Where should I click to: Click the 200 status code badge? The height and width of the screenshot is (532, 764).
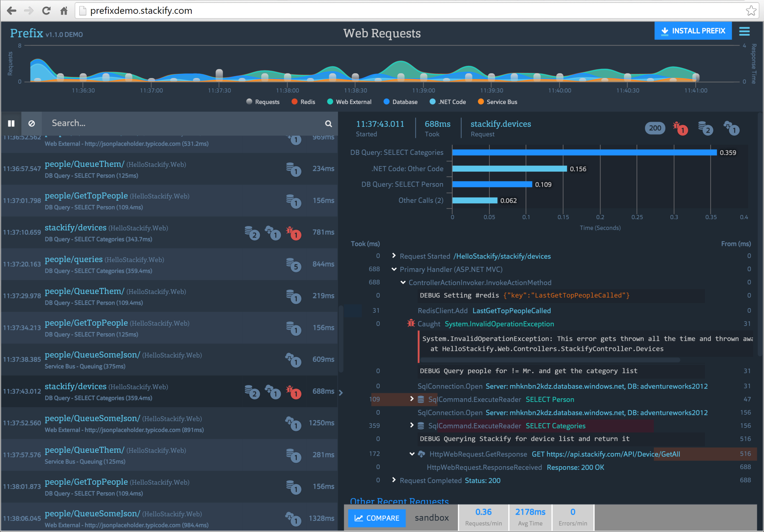655,128
